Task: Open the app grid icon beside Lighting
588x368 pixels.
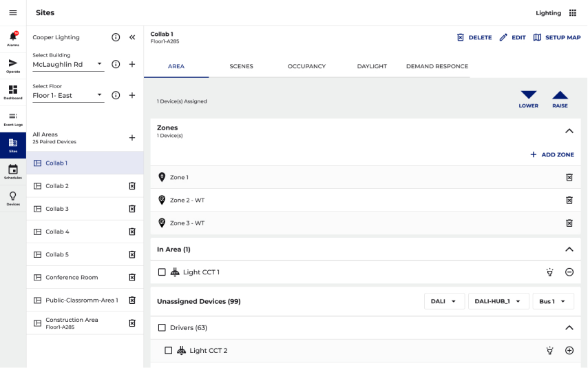Action: [x=573, y=13]
